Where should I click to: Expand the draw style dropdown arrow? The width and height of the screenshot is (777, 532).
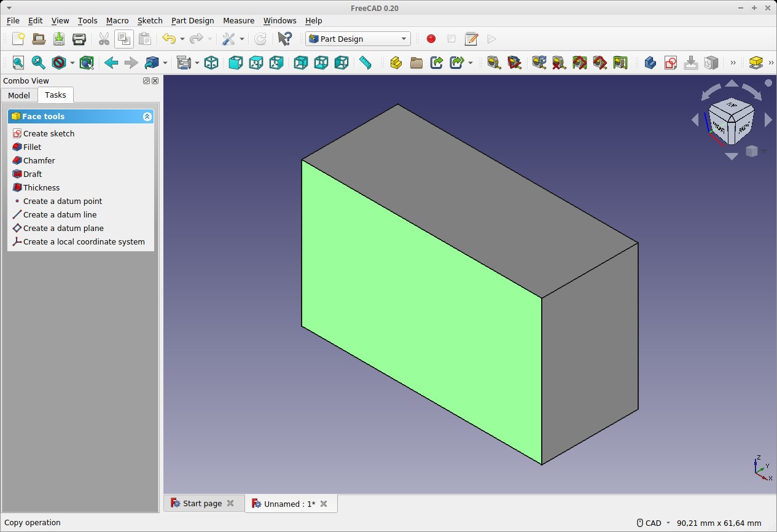pyautogui.click(x=72, y=63)
